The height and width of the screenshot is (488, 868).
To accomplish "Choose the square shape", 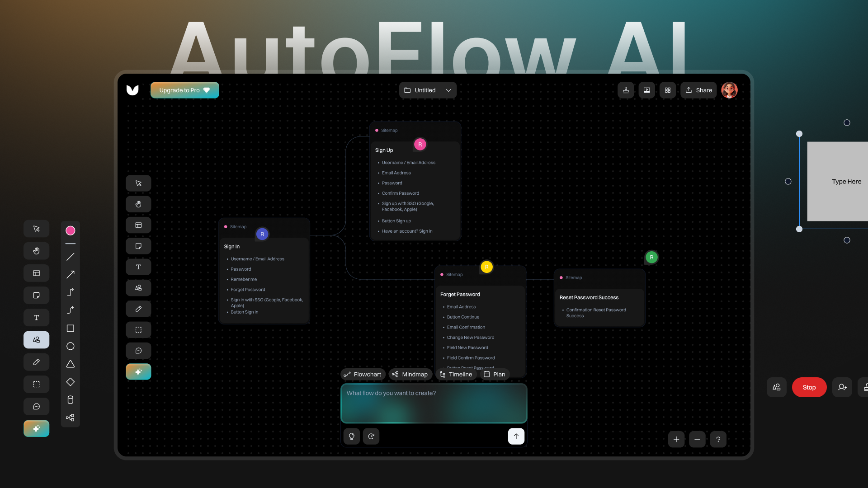I will point(71,328).
